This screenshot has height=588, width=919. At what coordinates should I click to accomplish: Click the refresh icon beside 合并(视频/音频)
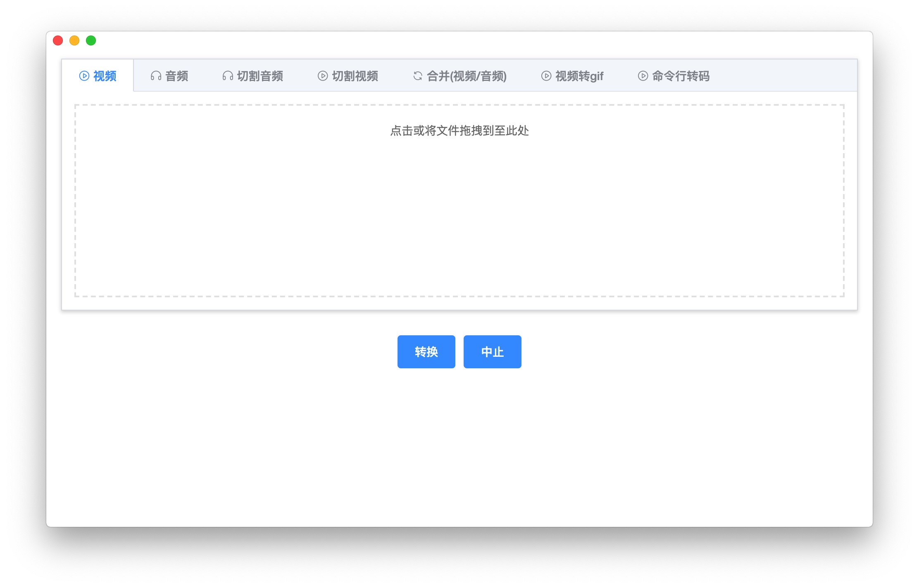tap(418, 76)
